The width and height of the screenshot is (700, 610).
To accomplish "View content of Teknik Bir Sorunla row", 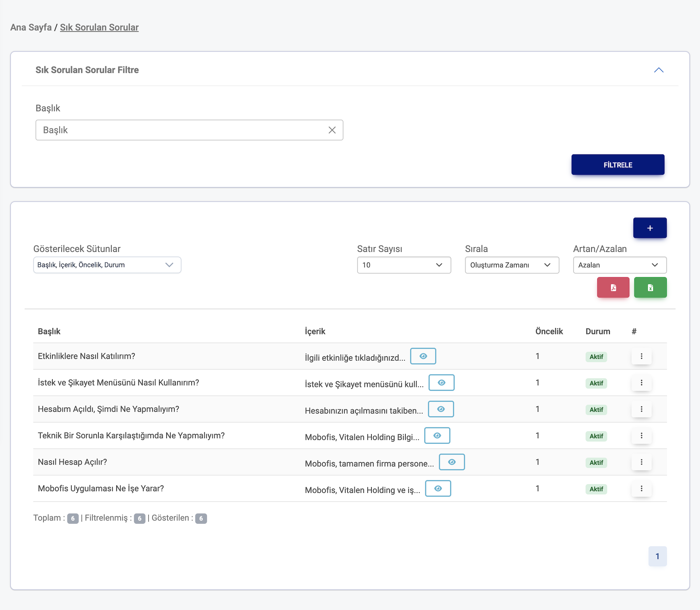I will 437,436.
